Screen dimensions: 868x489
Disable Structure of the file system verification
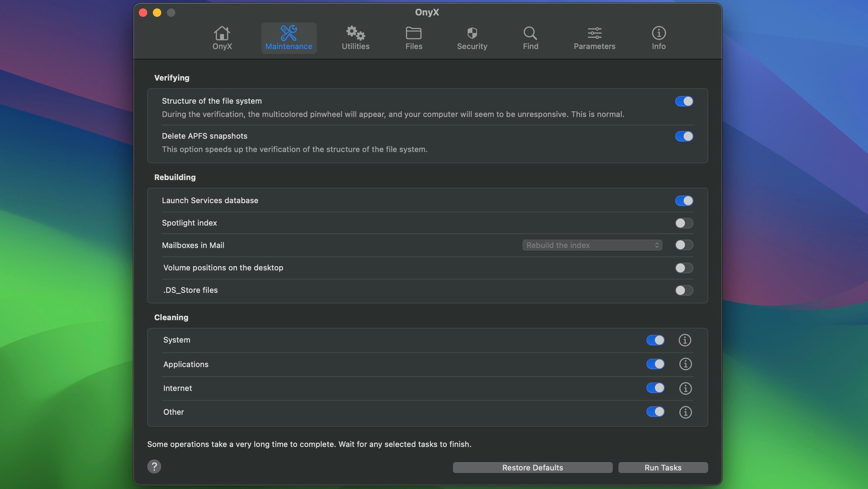(x=684, y=101)
